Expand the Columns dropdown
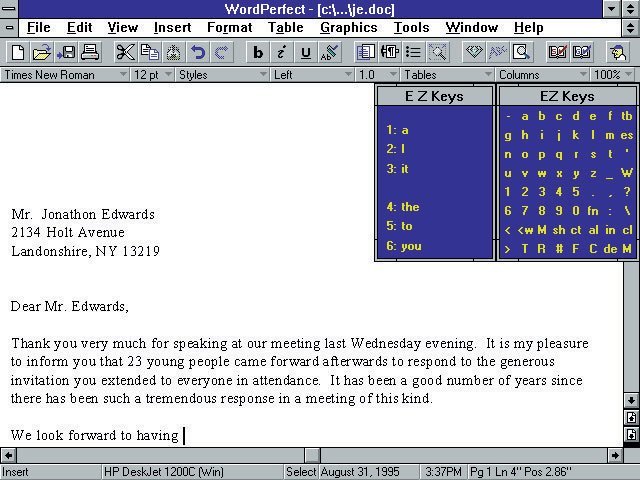 pyautogui.click(x=542, y=75)
